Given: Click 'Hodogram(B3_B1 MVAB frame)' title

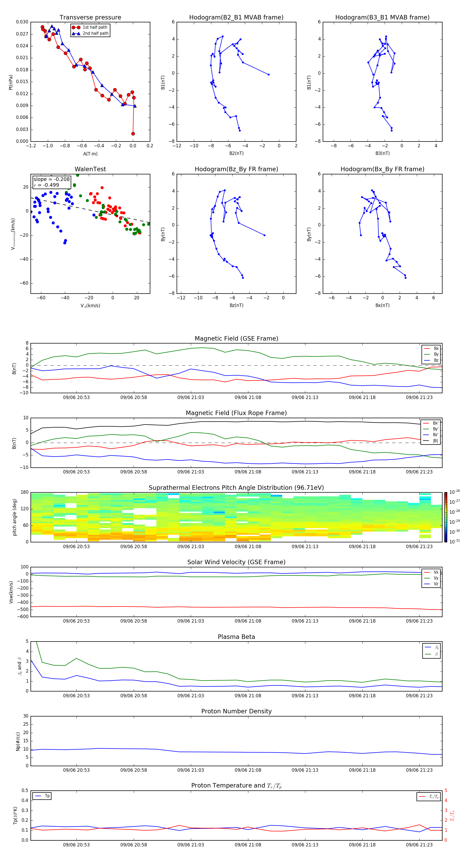Looking at the screenshot, I should tap(382, 18).
